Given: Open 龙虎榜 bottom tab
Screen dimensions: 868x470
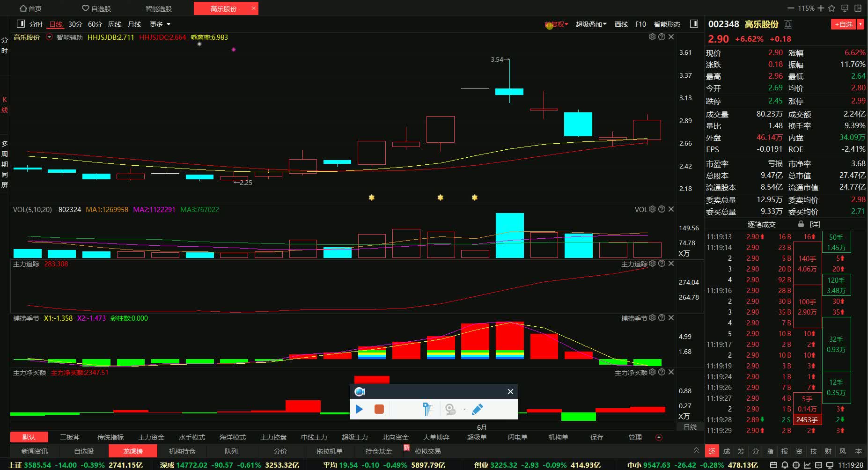Looking at the screenshot, I should [133, 451].
